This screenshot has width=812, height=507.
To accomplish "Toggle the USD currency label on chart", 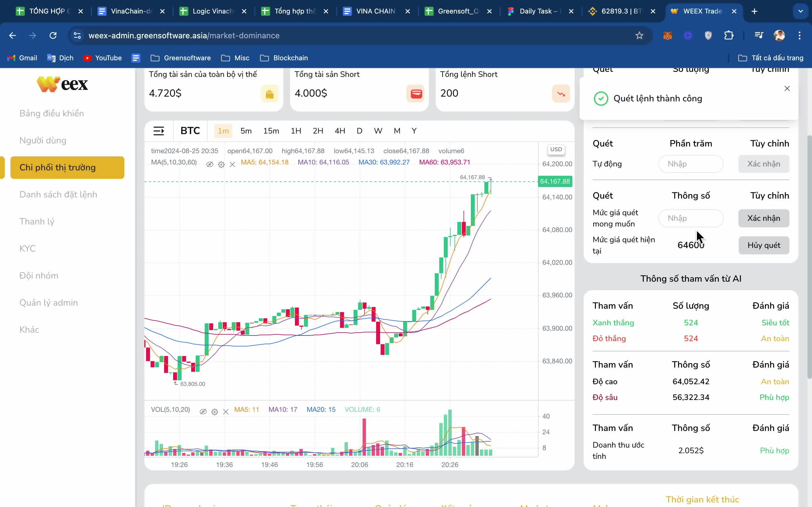I will pyautogui.click(x=556, y=150).
